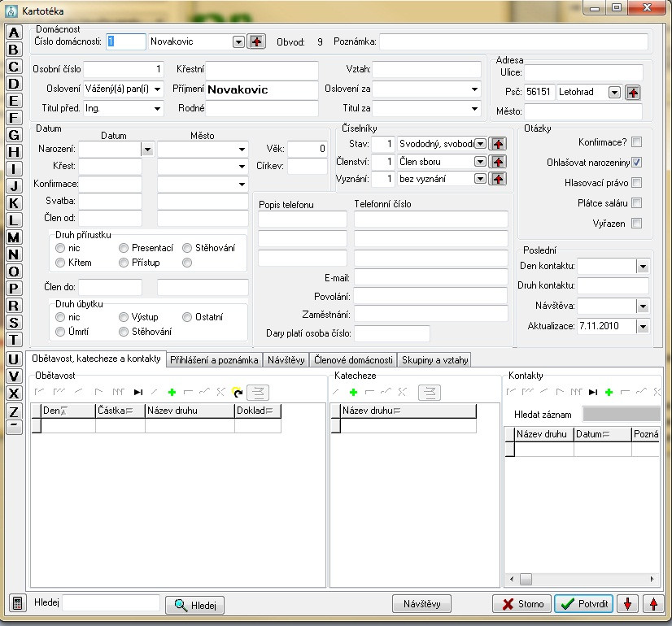Click the calculator icon in the bottom-left corner
The width and height of the screenshot is (672, 626).
click(x=15, y=603)
